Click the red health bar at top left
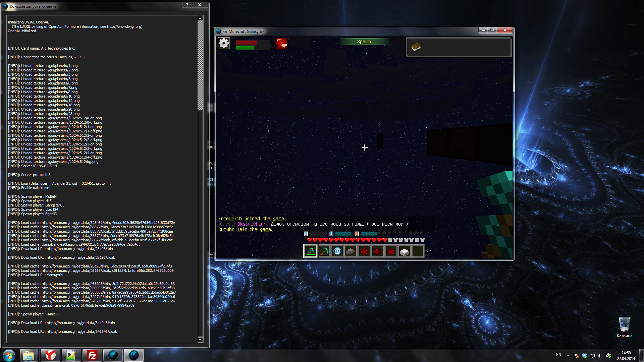Image resolution: width=644 pixels, height=362 pixels. point(253,43)
